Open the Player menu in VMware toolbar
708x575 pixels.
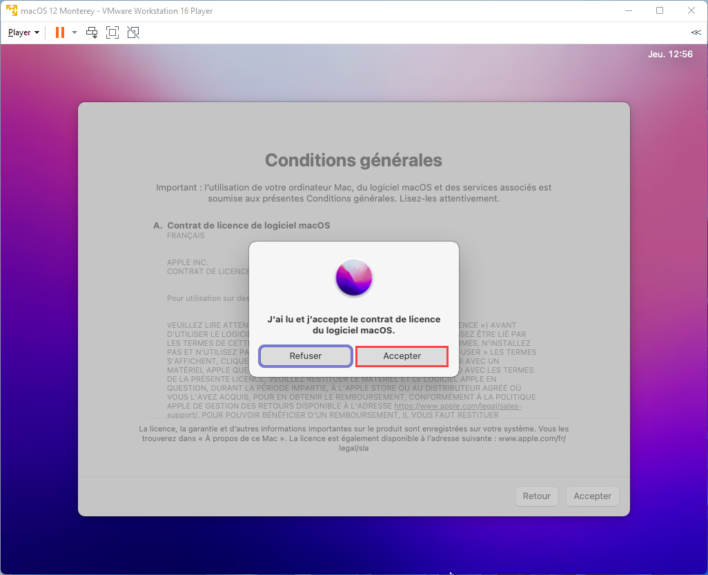[23, 33]
